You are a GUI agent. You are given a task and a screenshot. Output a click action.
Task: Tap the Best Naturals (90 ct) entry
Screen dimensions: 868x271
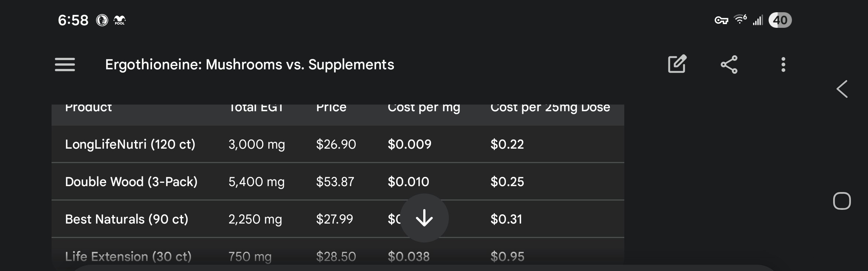click(x=126, y=219)
